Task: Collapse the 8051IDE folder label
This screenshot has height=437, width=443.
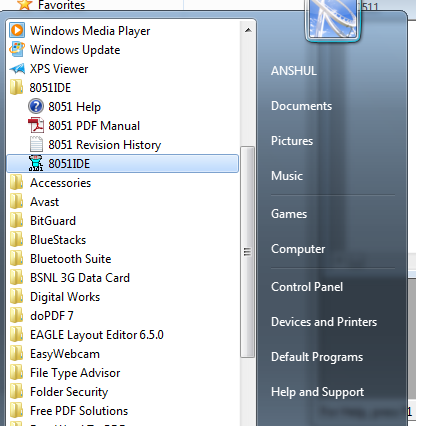Action: (50, 88)
